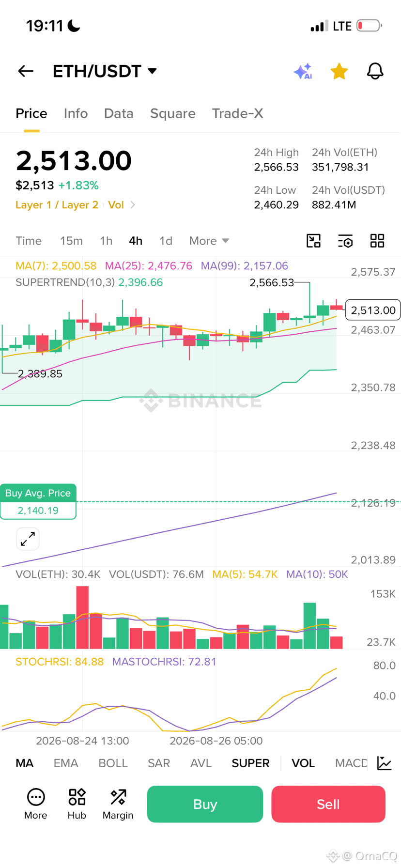
Task: Toggle the EMA indicator
Action: coord(66,763)
